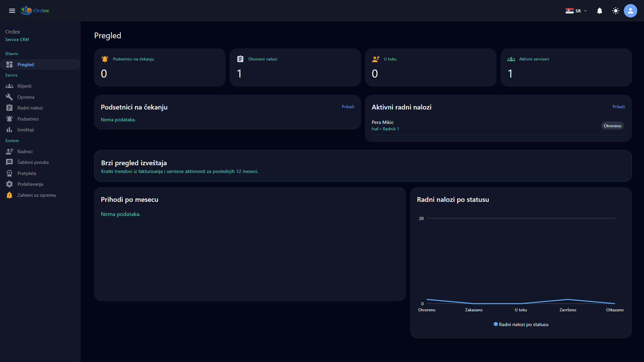
Task: Open the SR language dropdown
Action: 576,11
